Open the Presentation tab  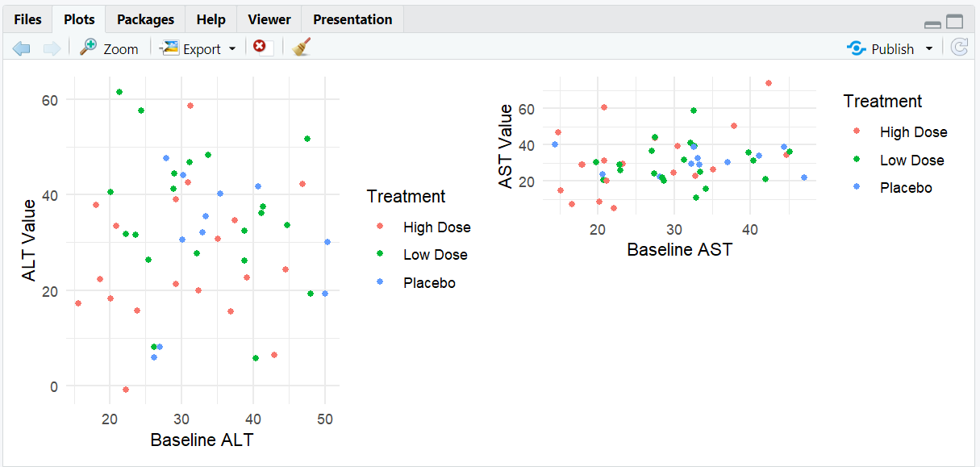click(x=352, y=19)
